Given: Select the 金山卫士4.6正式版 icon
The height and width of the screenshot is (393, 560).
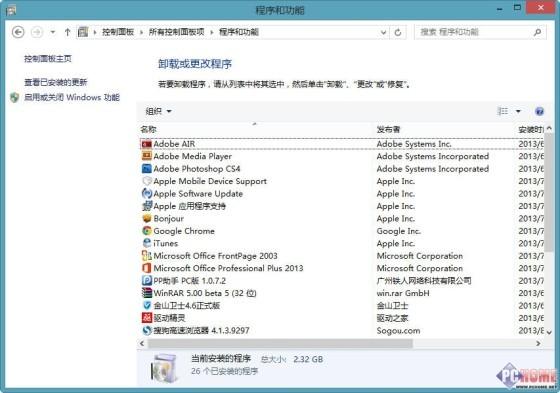Looking at the screenshot, I should (x=146, y=305).
